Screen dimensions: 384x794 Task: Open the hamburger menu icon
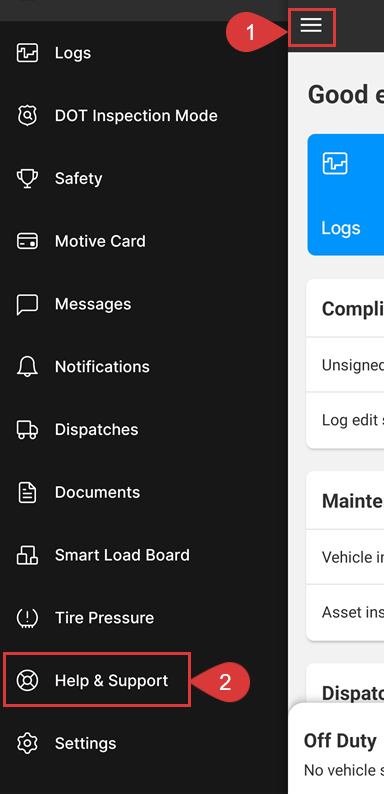[311, 24]
